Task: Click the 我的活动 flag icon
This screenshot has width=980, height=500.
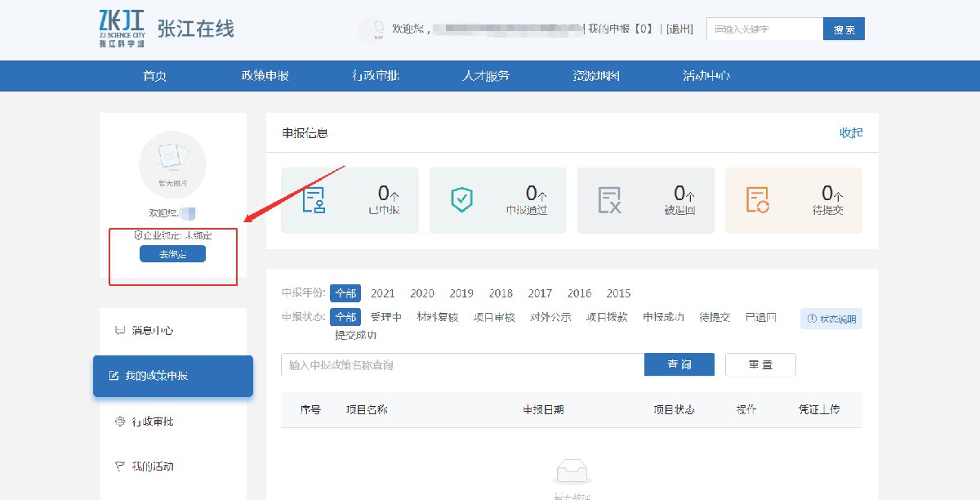Action: tap(119, 467)
